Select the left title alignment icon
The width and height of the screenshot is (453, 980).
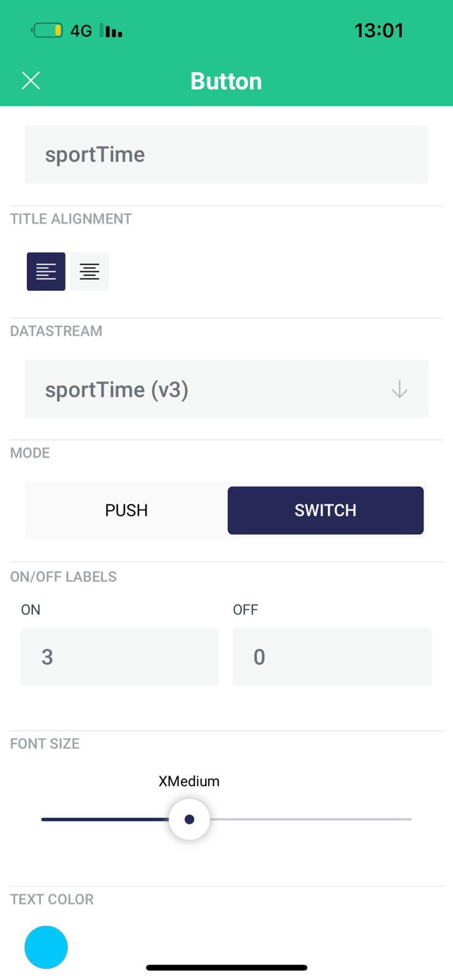(45, 271)
